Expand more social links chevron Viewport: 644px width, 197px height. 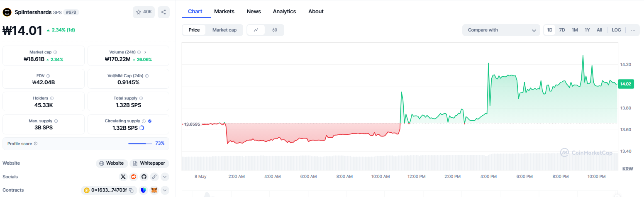[165, 177]
